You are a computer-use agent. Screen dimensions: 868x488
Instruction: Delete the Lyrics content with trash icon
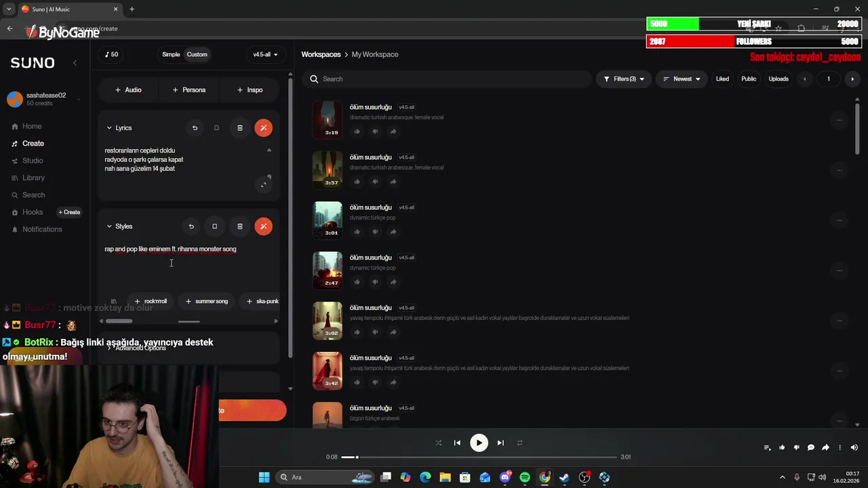[x=239, y=127]
